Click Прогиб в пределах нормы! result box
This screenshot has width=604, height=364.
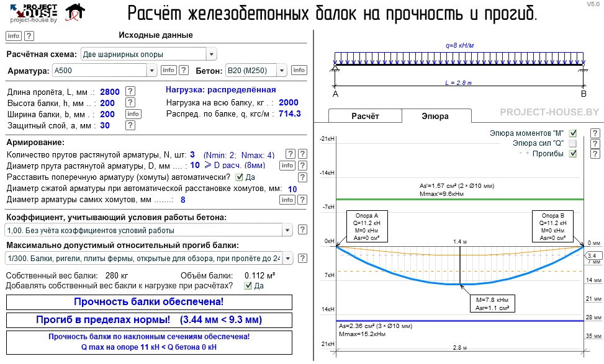[x=149, y=320]
